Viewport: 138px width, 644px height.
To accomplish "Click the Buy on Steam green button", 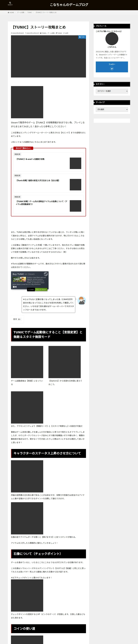I will tap(41, 289).
